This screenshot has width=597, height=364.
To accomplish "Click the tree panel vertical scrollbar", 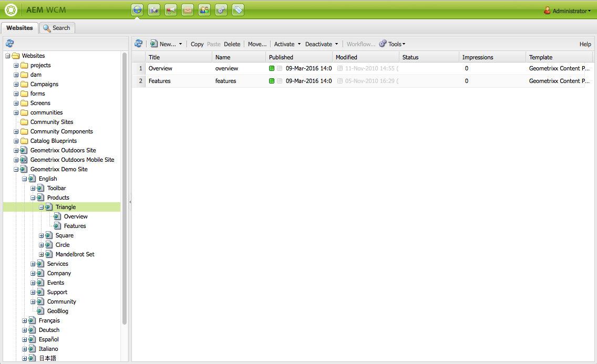I will click(125, 189).
